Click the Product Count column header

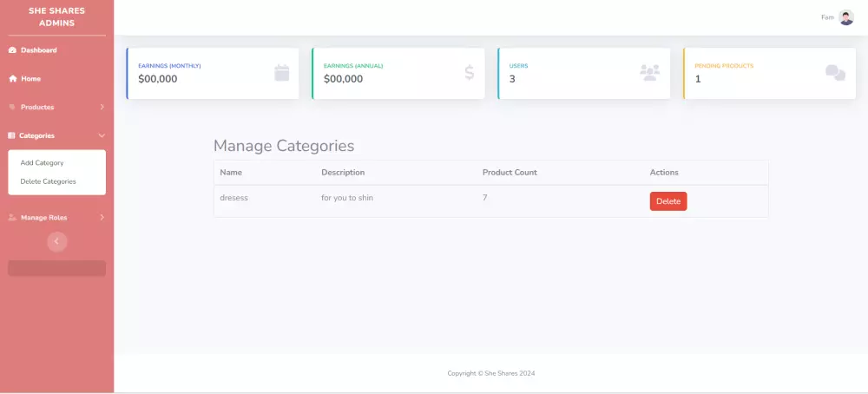[x=510, y=172]
